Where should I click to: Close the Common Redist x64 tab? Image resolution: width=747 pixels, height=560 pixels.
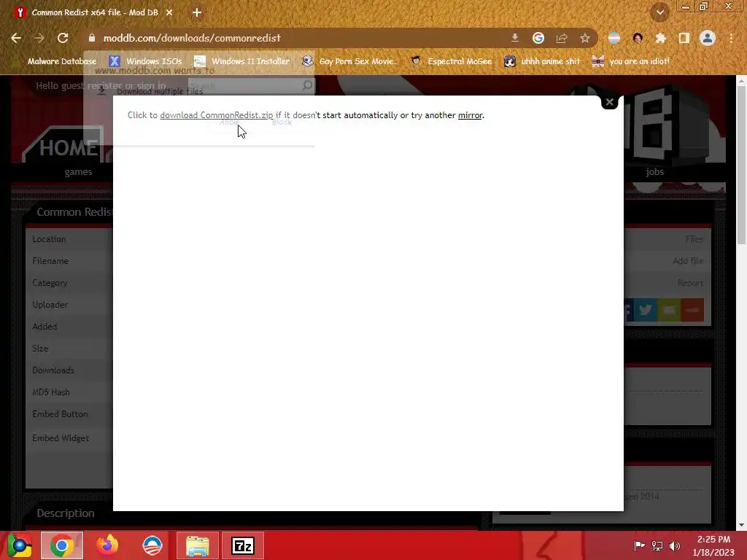(169, 12)
